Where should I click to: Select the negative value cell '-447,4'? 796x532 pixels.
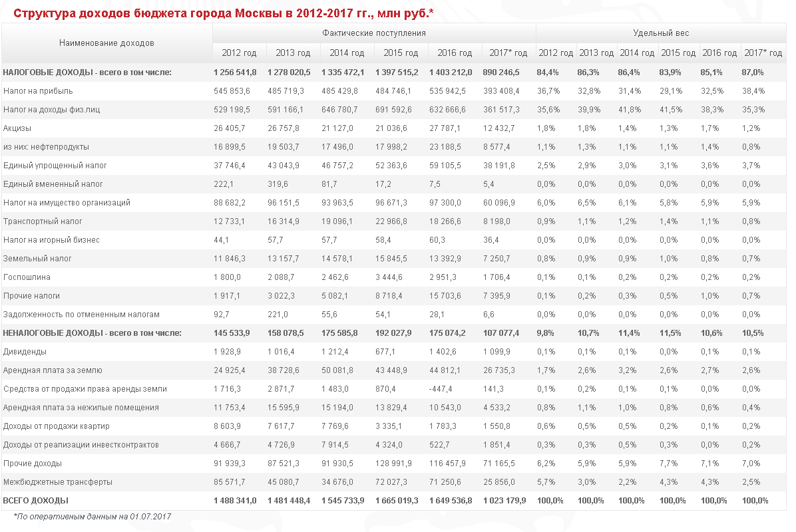click(x=441, y=389)
